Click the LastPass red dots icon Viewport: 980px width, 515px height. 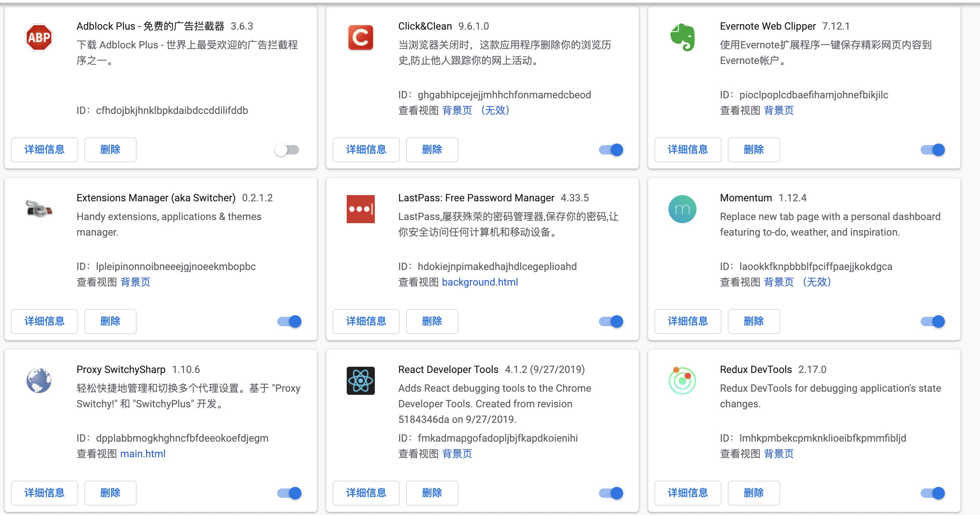360,209
